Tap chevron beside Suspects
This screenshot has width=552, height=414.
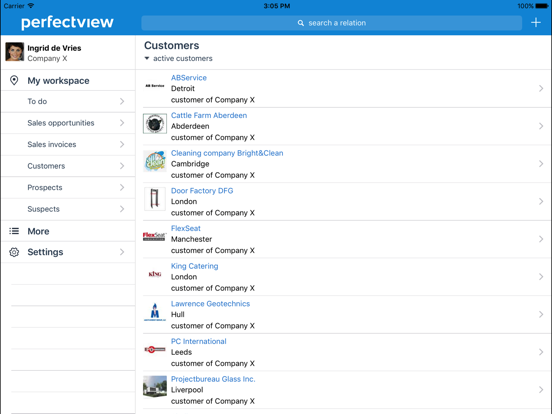[122, 209]
